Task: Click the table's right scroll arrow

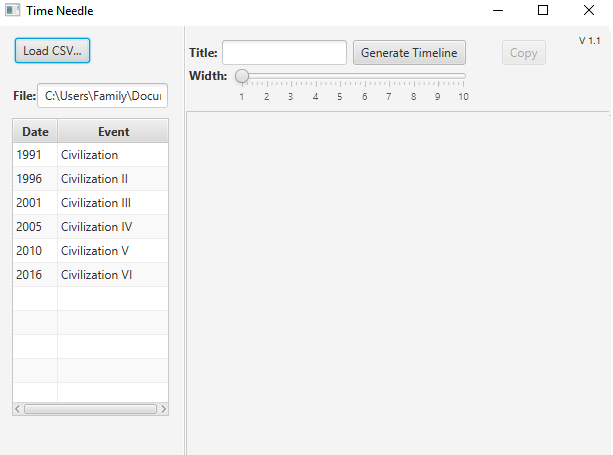Action: coord(164,409)
